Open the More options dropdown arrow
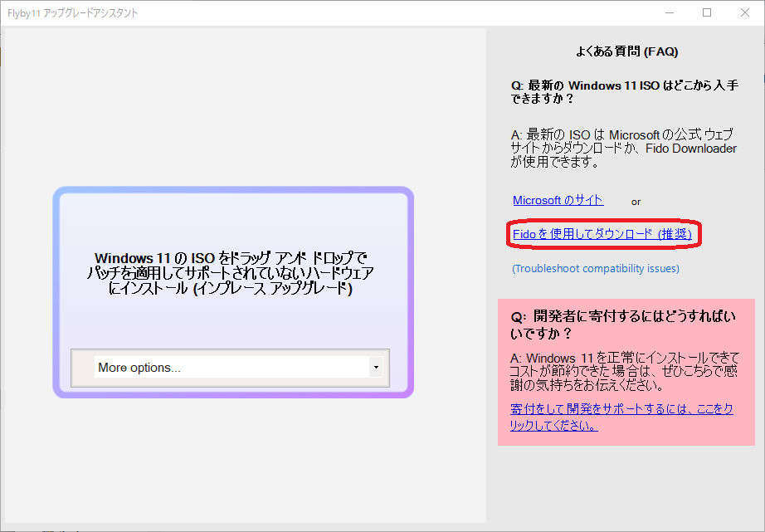This screenshot has width=765, height=532. point(376,367)
